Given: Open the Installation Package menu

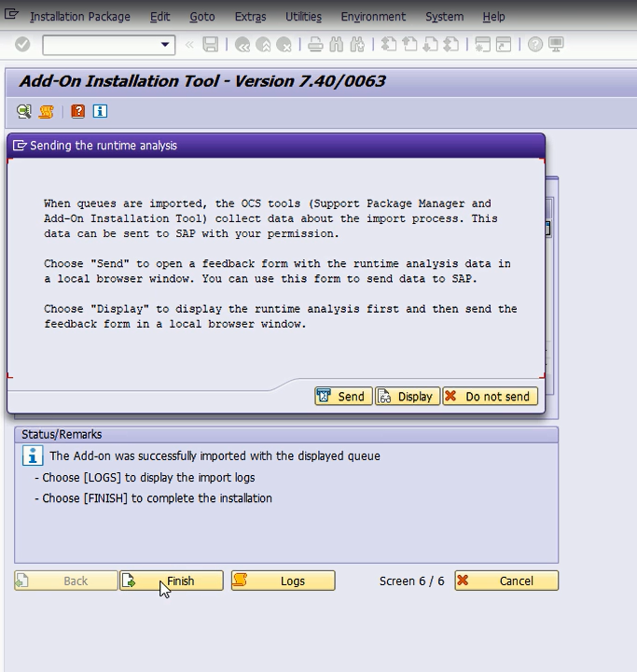Looking at the screenshot, I should [x=80, y=17].
